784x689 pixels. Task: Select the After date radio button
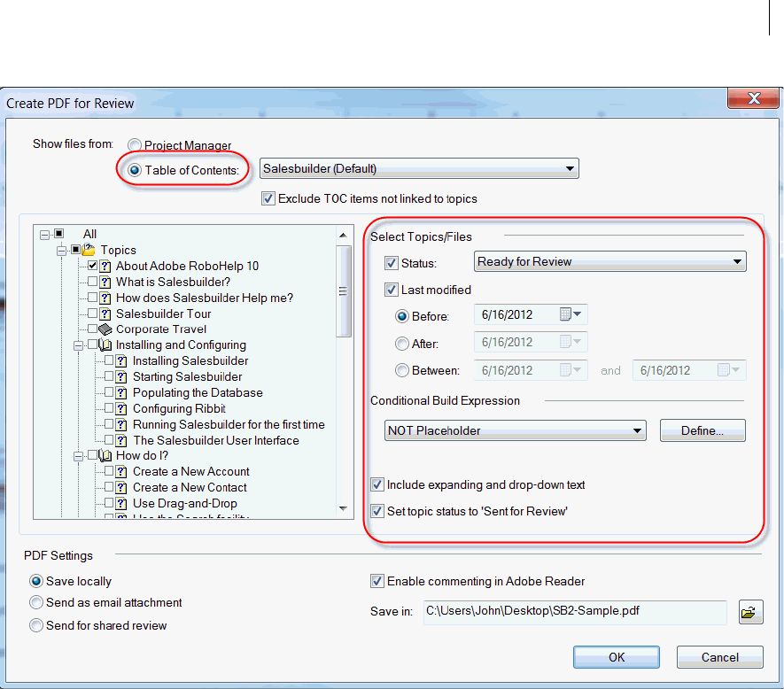[x=402, y=344]
